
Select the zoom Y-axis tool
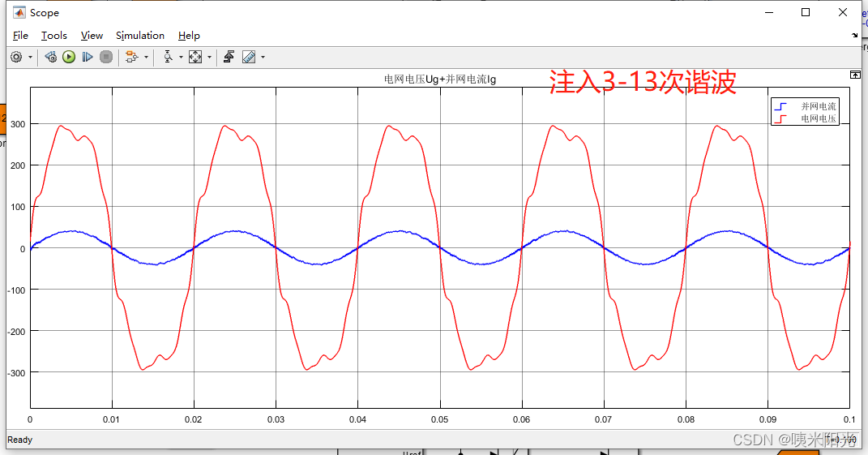168,57
